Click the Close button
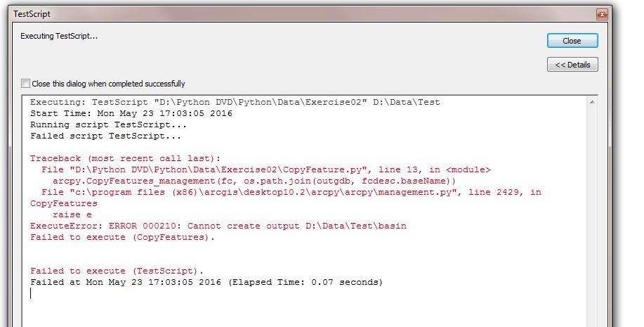This screenshot has width=644, height=327. click(x=572, y=41)
